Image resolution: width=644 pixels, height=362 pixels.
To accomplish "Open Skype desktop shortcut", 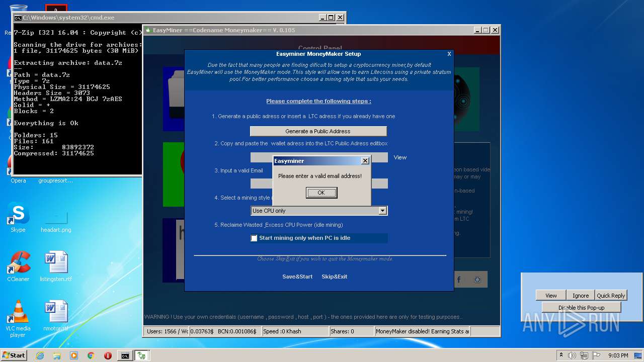I will coord(18,218).
